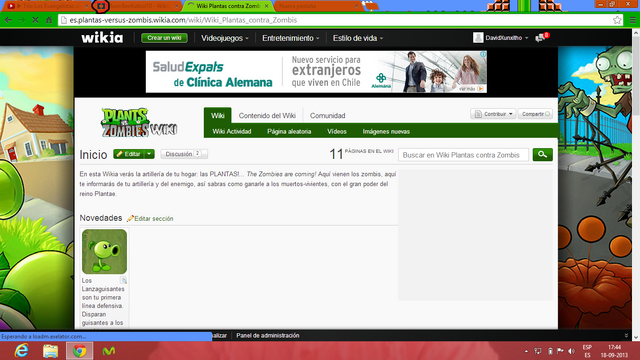Click the network tray icon

(538, 351)
